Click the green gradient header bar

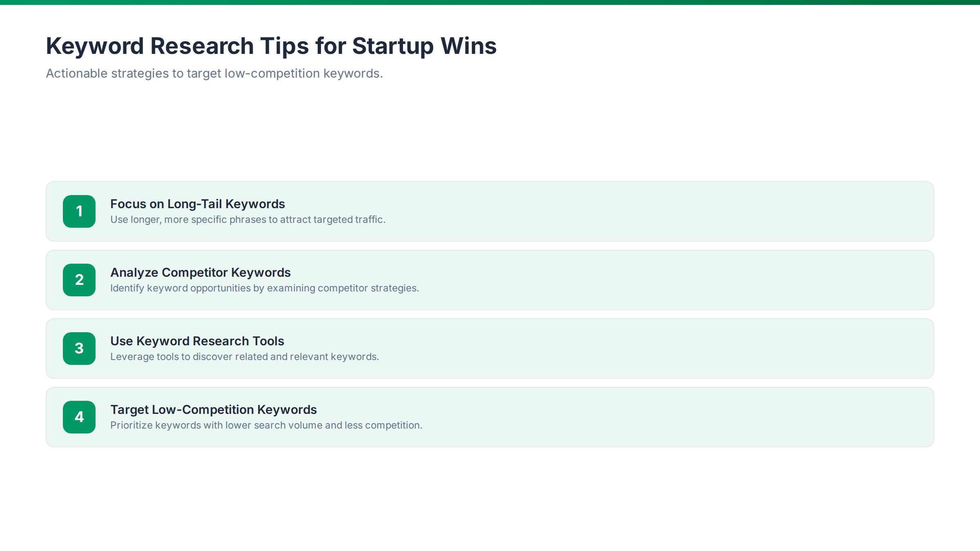490,3
